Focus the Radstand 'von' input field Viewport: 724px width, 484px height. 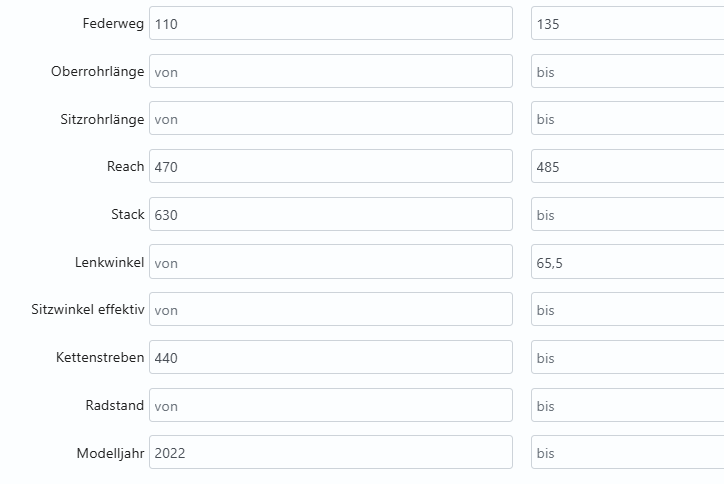coord(330,405)
